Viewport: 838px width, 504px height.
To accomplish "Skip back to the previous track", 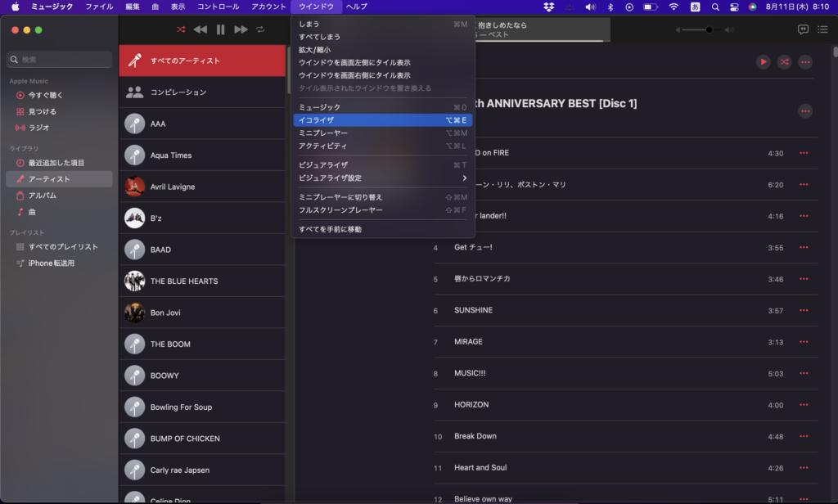I will (x=200, y=29).
